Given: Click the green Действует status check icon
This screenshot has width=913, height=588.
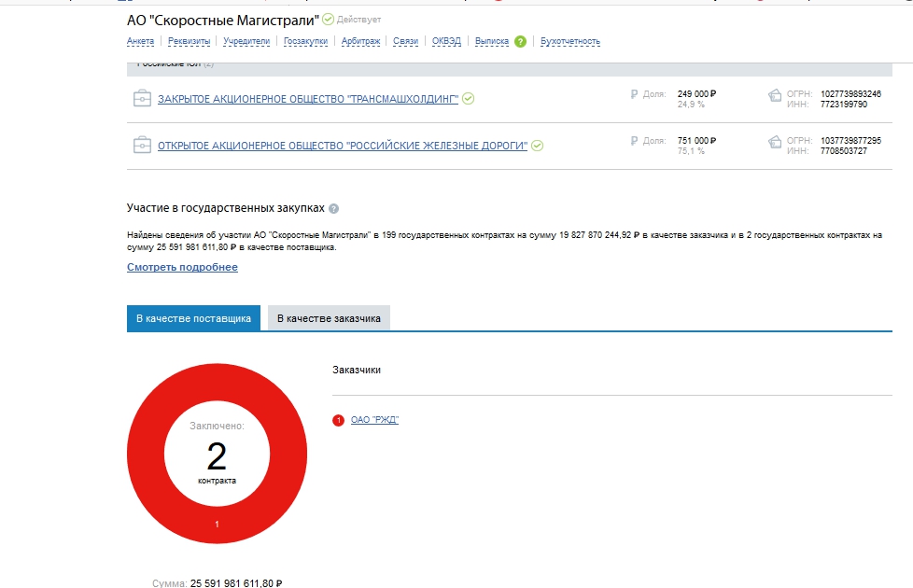Looking at the screenshot, I should tap(329, 20).
